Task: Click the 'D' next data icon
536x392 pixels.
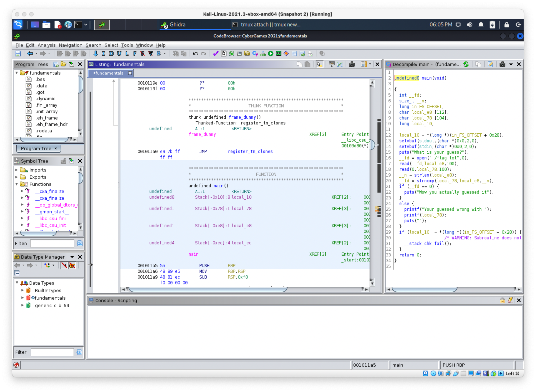Action: 111,54
